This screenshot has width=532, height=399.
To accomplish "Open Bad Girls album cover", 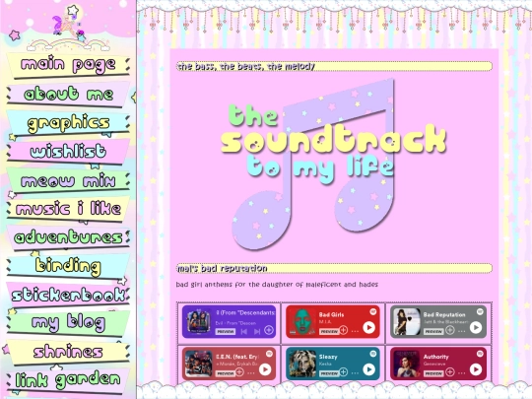I will [302, 321].
